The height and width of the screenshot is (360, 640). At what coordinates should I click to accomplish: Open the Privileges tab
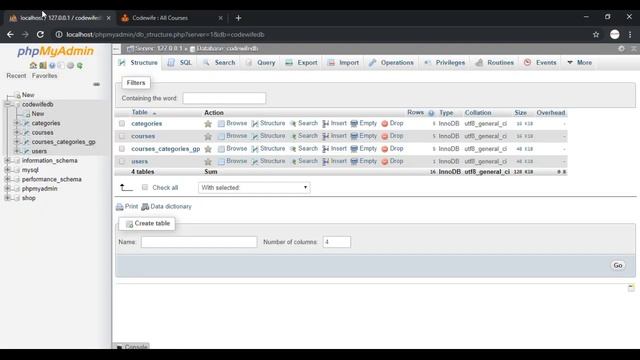click(444, 62)
